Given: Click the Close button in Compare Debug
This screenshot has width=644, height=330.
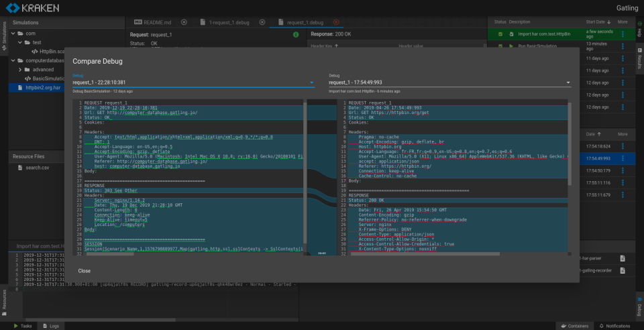Looking at the screenshot, I should tap(85, 271).
